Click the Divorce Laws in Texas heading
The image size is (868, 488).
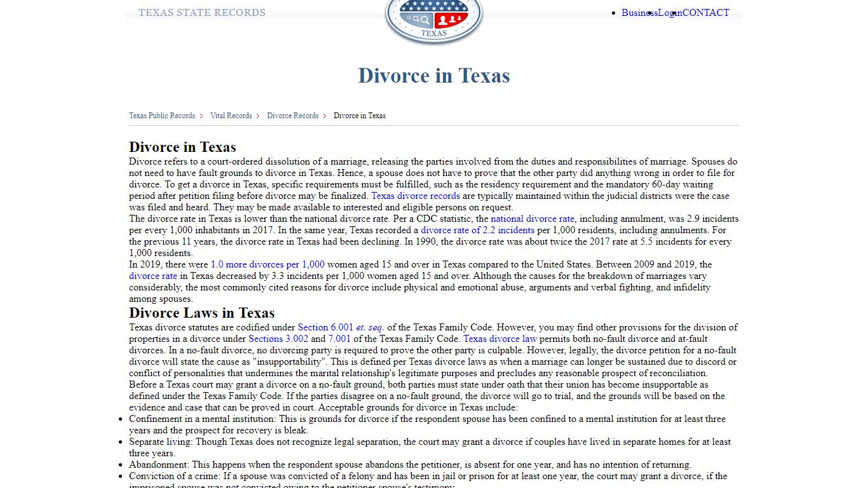coord(202,313)
